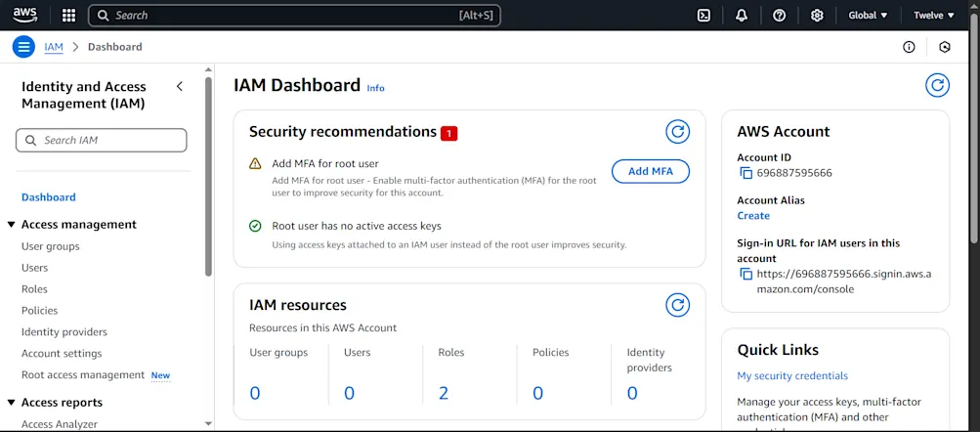Copy the sign-in URL with copy icon
The image size is (980, 432).
coord(746,274)
